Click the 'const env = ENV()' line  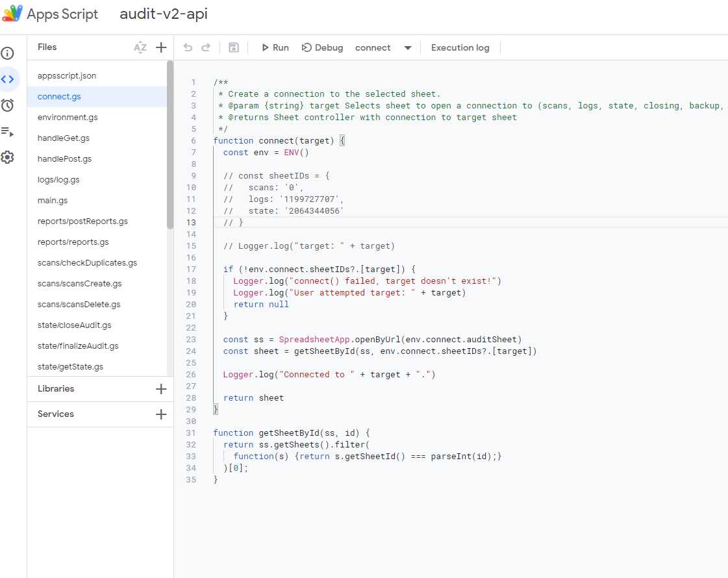click(266, 152)
